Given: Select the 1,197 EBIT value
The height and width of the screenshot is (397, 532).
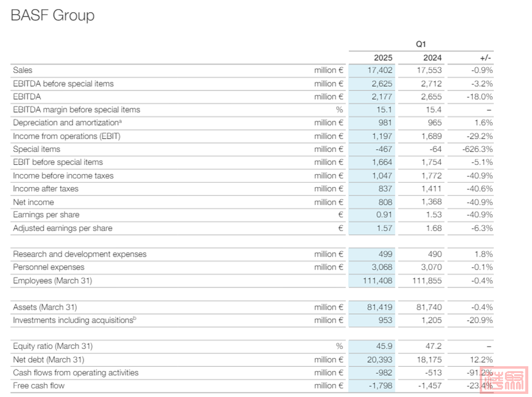Looking at the screenshot, I should click(x=382, y=136).
